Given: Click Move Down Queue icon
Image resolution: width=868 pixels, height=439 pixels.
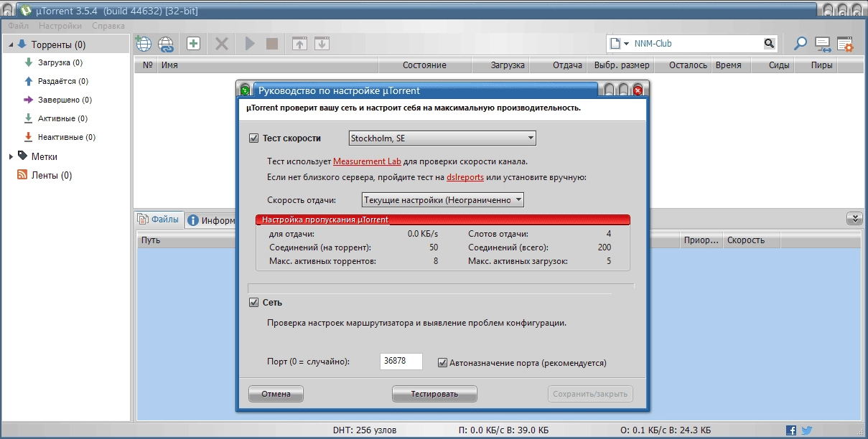Looking at the screenshot, I should click(322, 44).
